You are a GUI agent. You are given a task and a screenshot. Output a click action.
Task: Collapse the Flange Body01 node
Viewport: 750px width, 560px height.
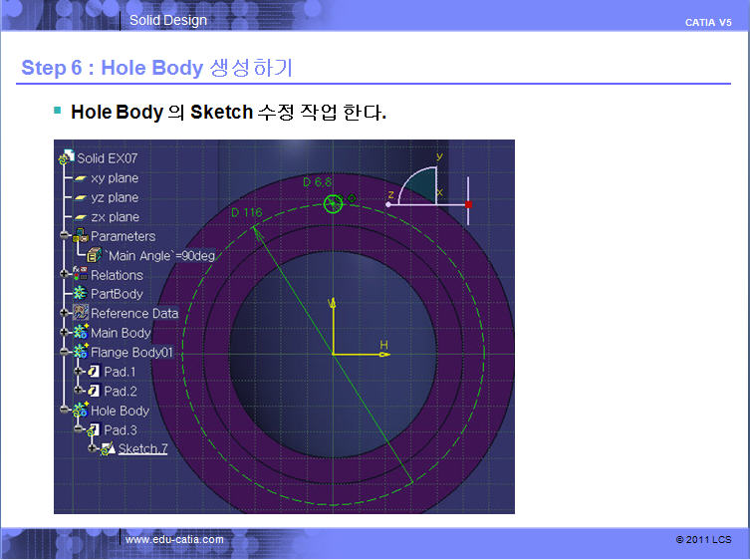64,352
